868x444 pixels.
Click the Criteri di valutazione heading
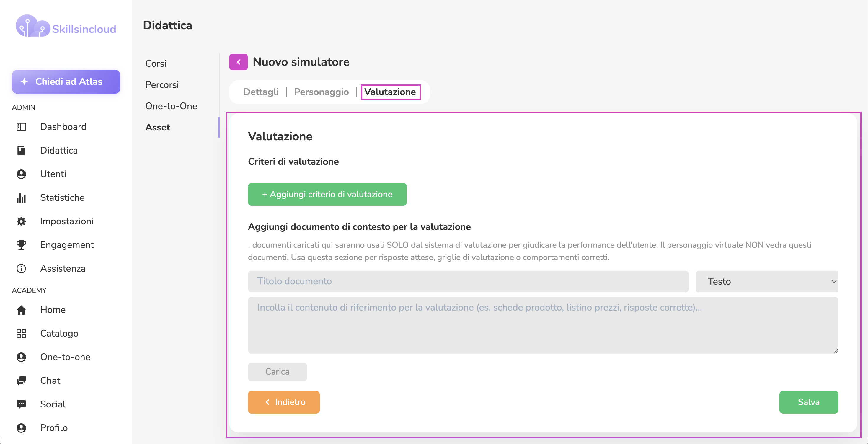click(293, 162)
